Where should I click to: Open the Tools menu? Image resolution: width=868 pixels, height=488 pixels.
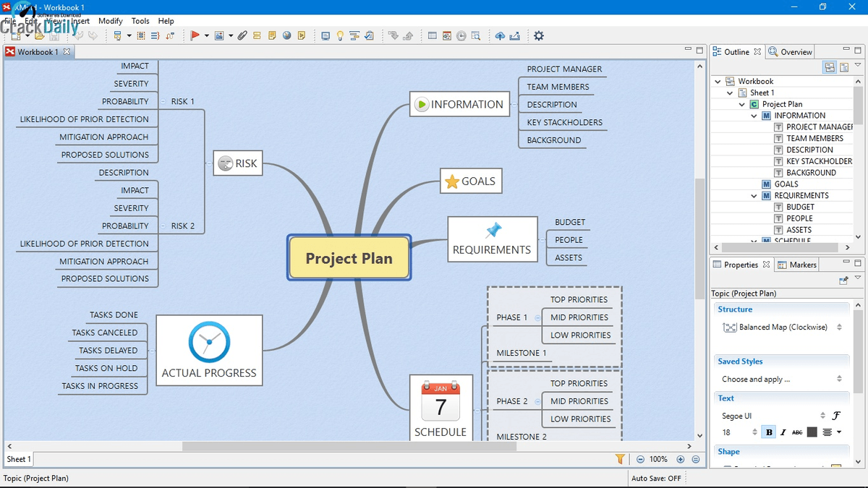[x=140, y=21]
